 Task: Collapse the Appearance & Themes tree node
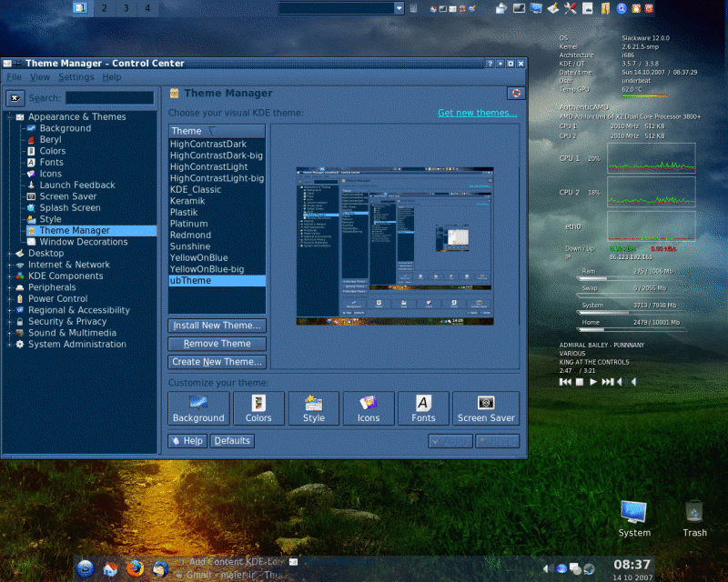(x=9, y=117)
